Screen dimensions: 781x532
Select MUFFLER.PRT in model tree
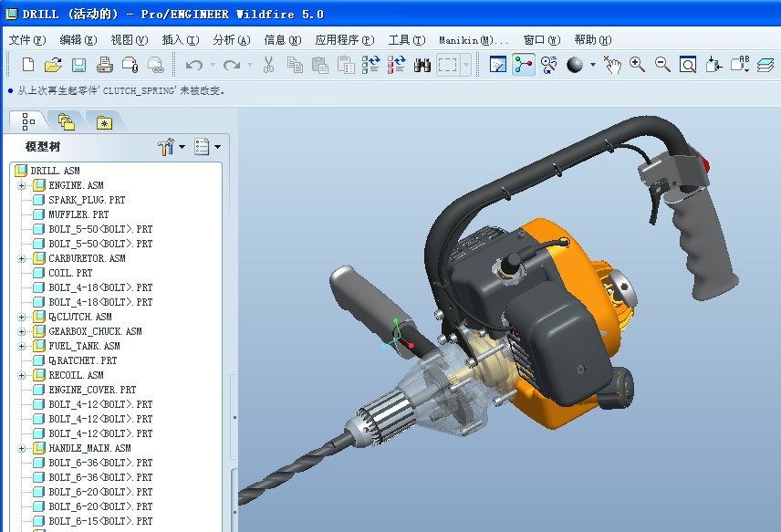tap(78, 214)
